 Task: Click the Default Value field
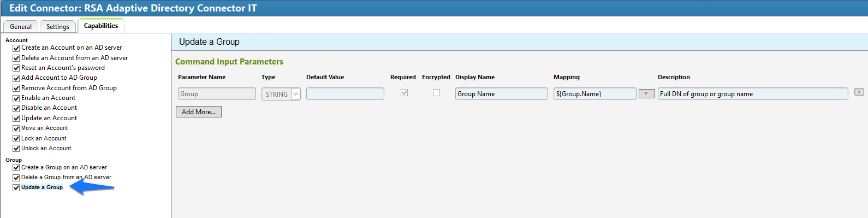coord(345,94)
